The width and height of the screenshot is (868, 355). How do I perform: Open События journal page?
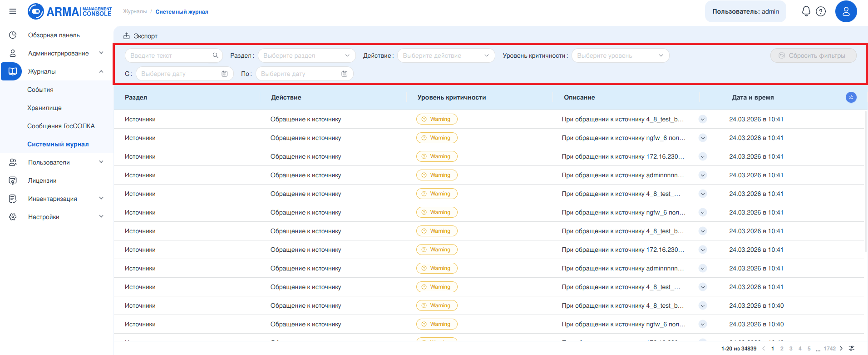[x=40, y=90]
